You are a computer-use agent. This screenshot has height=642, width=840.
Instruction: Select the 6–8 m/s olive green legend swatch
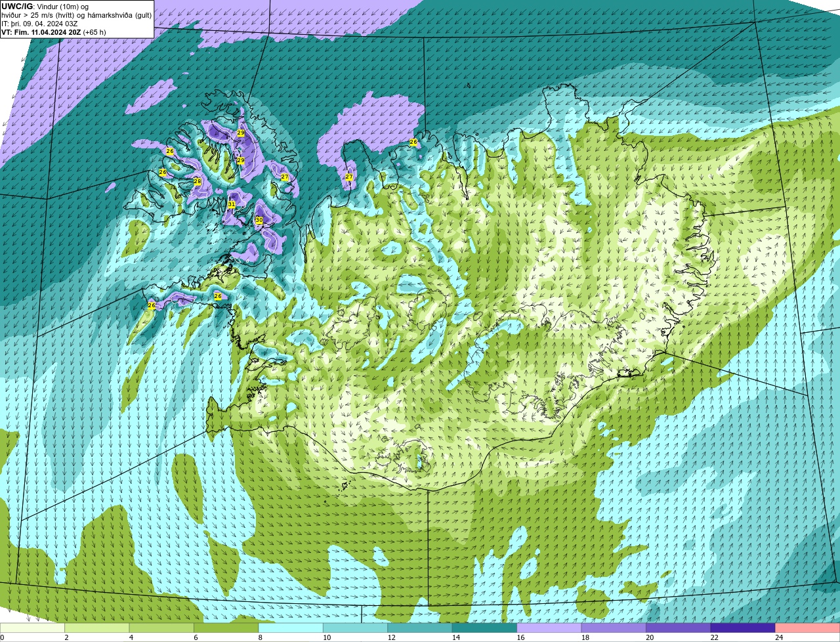tap(226, 628)
